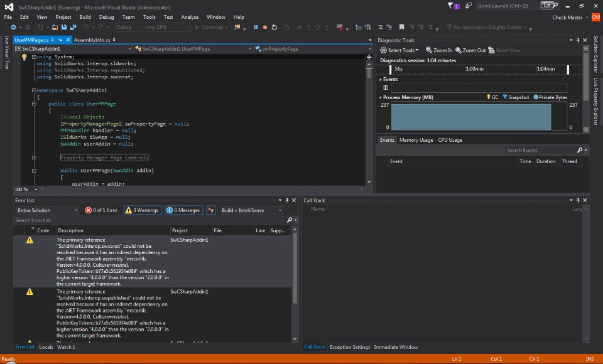
Task: Restart the debugging session
Action: pos(274,27)
